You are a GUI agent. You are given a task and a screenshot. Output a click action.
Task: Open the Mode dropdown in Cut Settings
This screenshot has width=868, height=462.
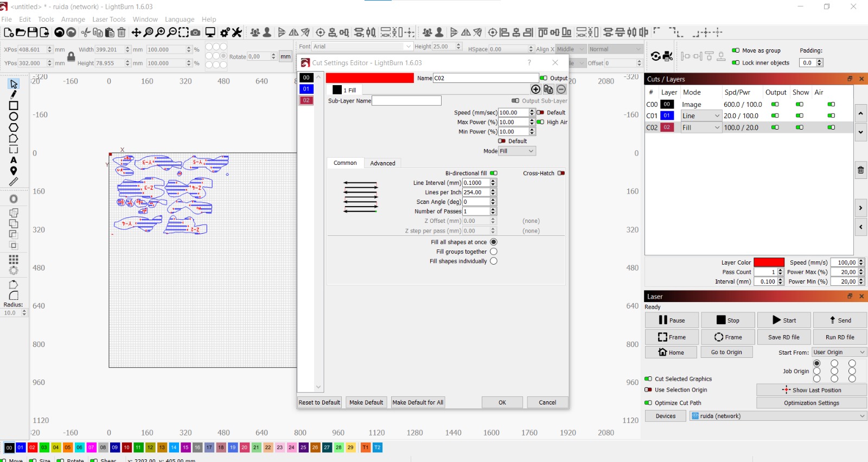click(517, 151)
